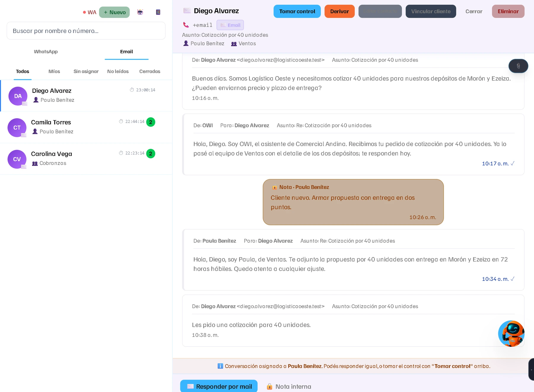534x392 pixels.
Task: Click the Carolina Vega CV avatar
Action: click(x=17, y=159)
